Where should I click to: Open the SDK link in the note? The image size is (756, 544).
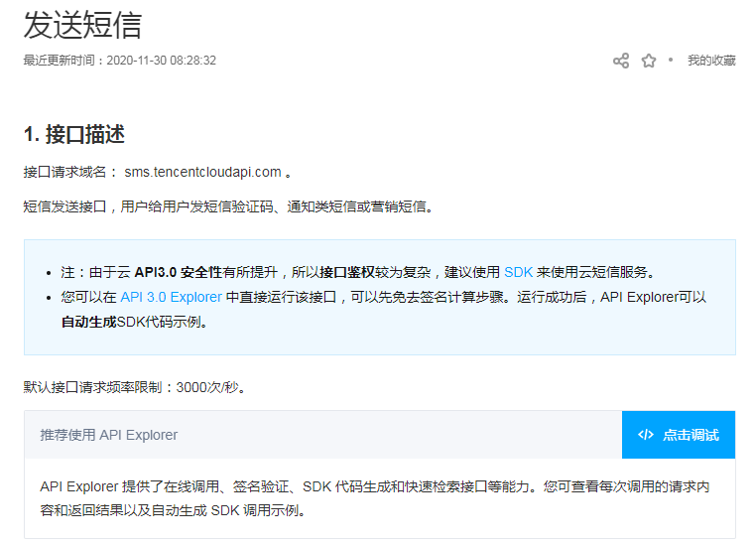coord(518,272)
